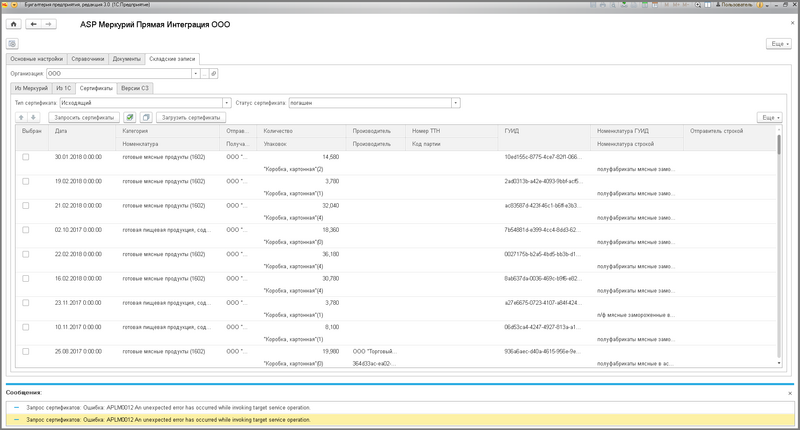The height and width of the screenshot is (430, 800).
Task: Expand the Организация dropdown arrow
Action: click(195, 73)
